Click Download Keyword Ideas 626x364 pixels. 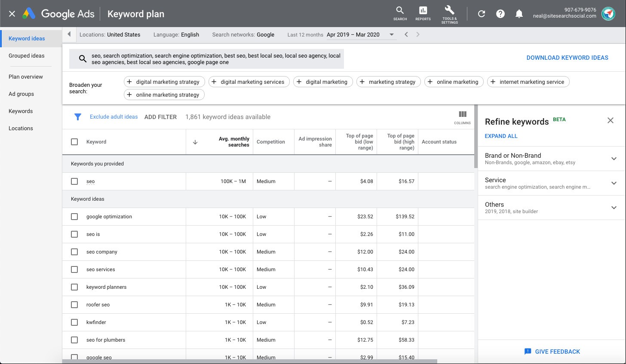pyautogui.click(x=567, y=58)
